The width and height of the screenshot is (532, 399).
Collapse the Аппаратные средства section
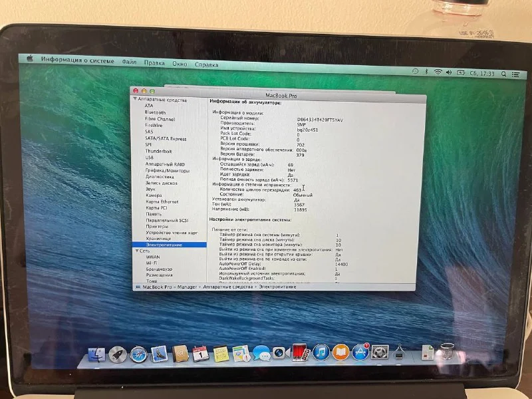click(x=136, y=99)
